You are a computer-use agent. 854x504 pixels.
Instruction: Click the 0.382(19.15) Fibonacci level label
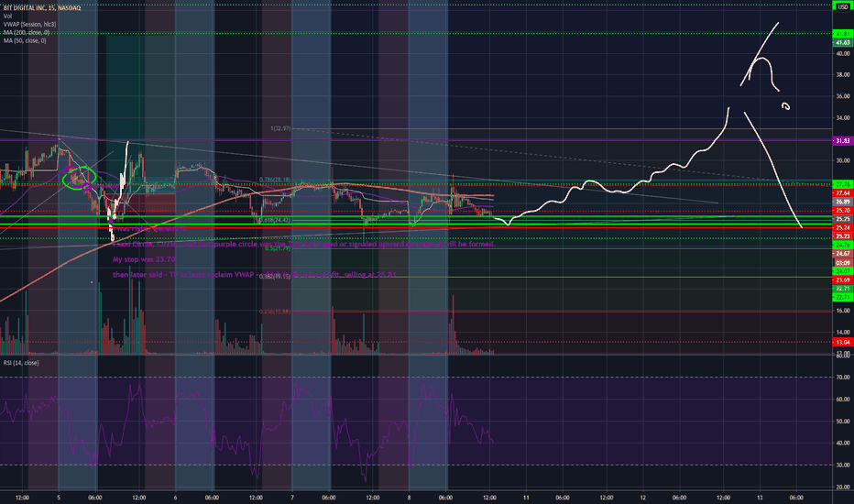click(275, 276)
